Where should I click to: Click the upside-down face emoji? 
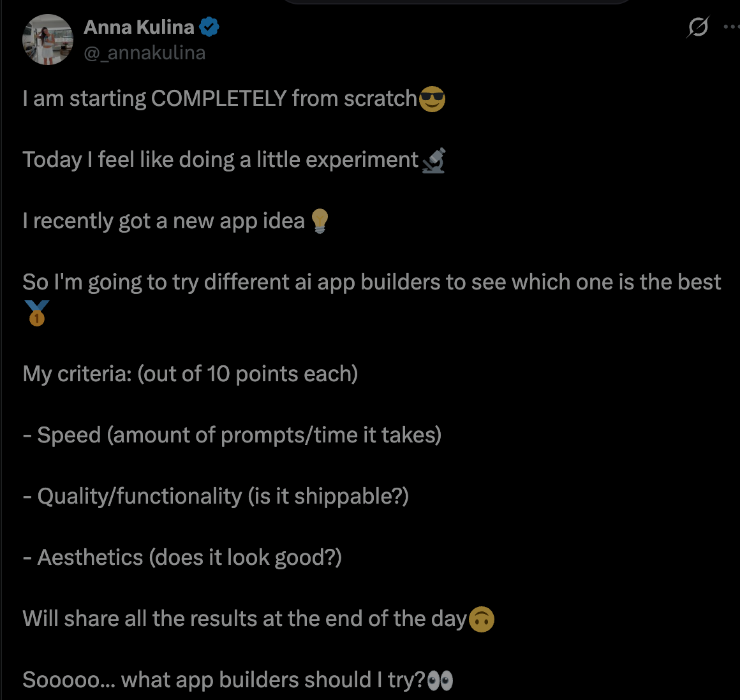point(482,620)
